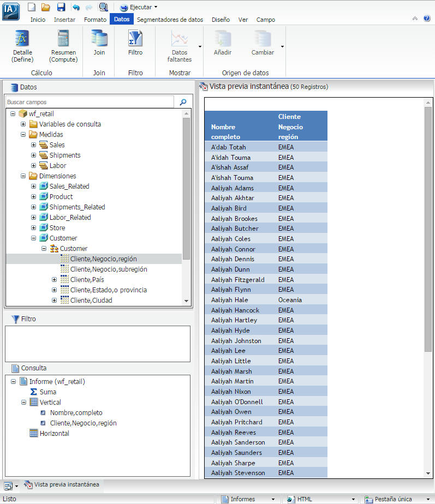Collapse the Dimensiones folder
The height and width of the screenshot is (504, 435).
tap(23, 176)
